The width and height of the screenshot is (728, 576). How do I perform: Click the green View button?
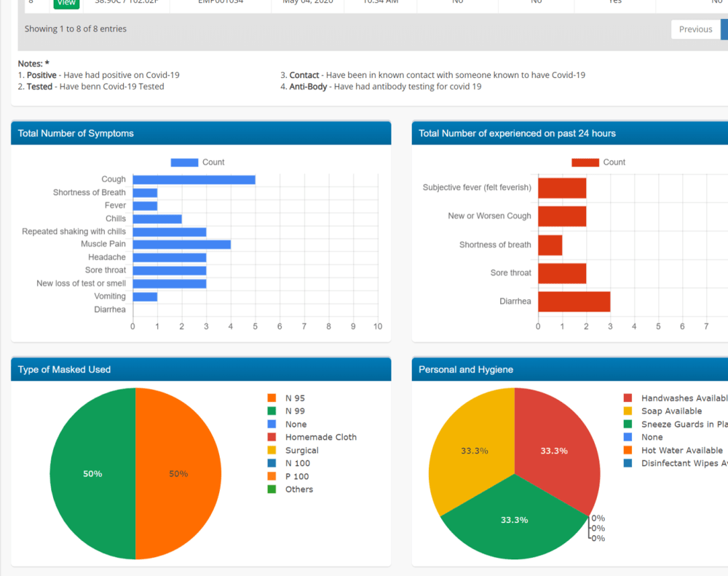click(66, 4)
